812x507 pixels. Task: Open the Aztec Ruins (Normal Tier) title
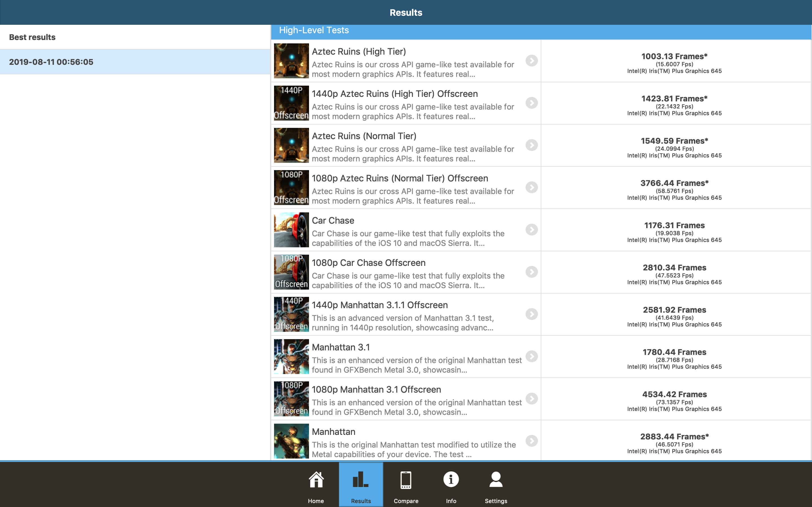[364, 136]
